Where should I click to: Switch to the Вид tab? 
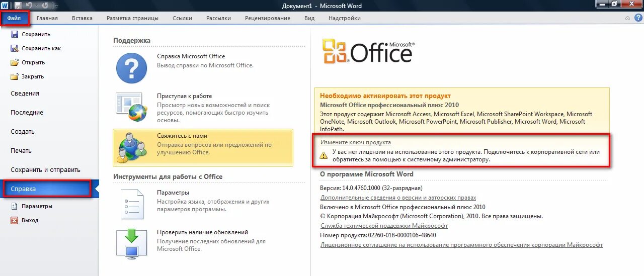(x=309, y=18)
